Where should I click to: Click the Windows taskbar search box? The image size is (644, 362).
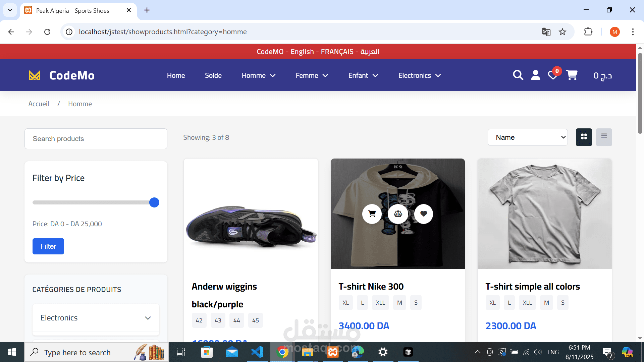[x=97, y=352]
